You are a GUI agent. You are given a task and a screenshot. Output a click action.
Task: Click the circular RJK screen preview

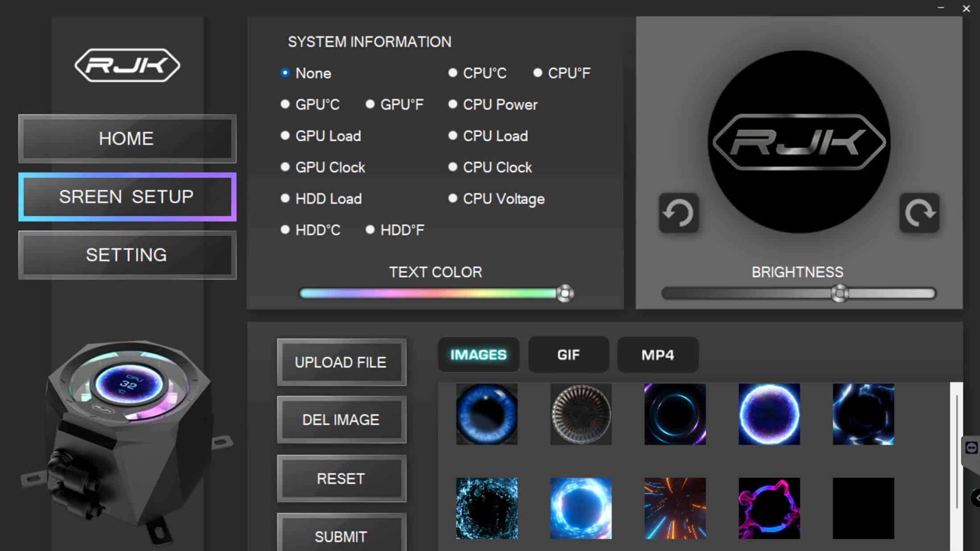click(799, 142)
